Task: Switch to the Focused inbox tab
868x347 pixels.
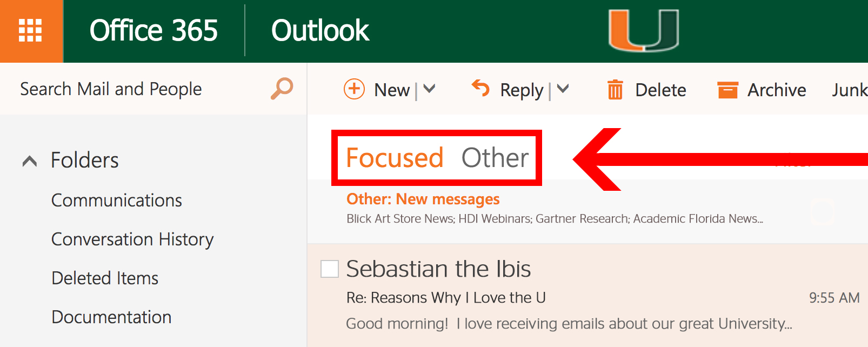Action: tap(395, 158)
